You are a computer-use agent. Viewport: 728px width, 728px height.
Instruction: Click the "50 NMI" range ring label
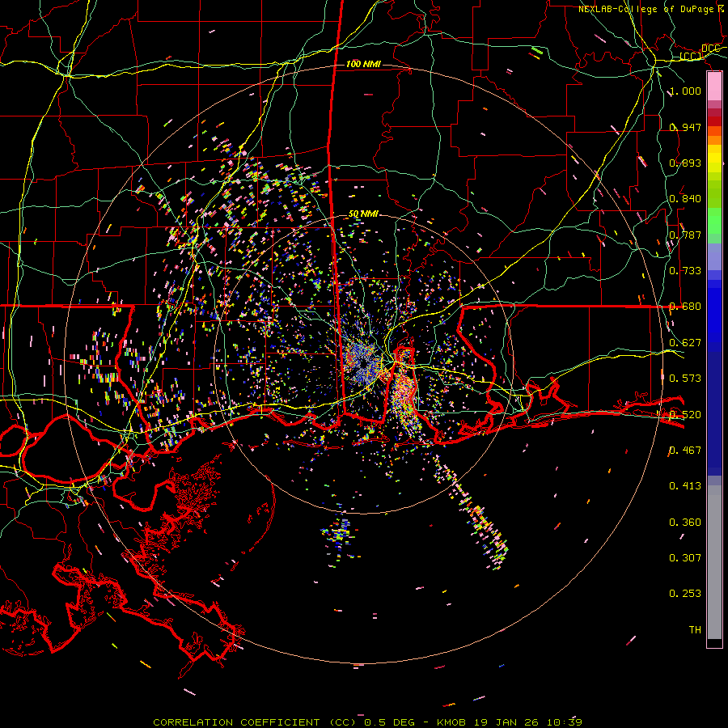[x=363, y=214]
